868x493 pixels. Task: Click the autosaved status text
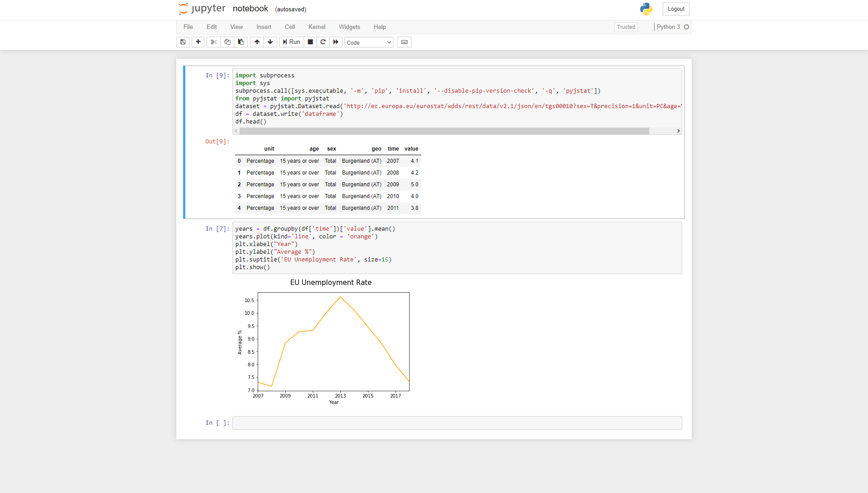pos(291,9)
